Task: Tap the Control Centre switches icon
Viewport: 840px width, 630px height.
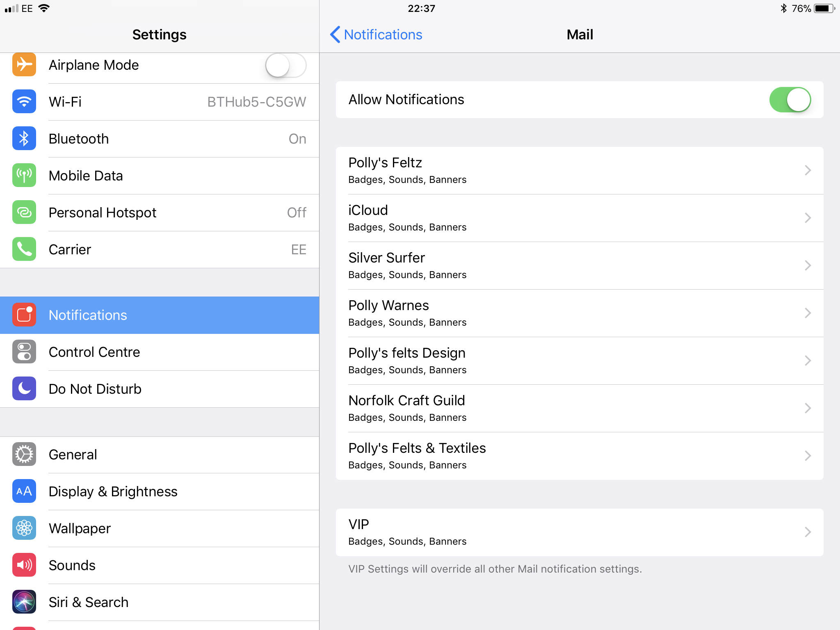Action: (24, 352)
